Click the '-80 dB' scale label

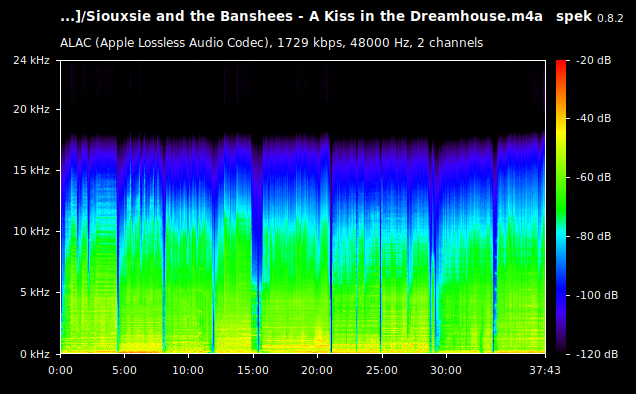(594, 236)
